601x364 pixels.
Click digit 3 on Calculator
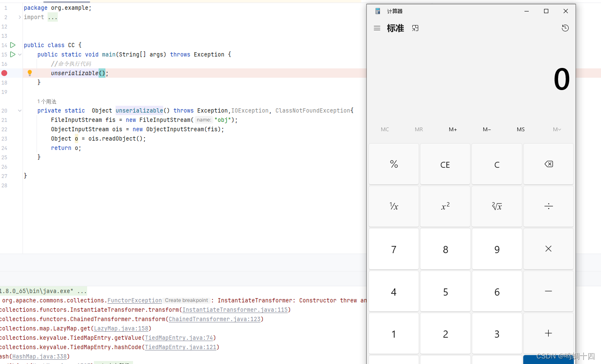coord(497,333)
